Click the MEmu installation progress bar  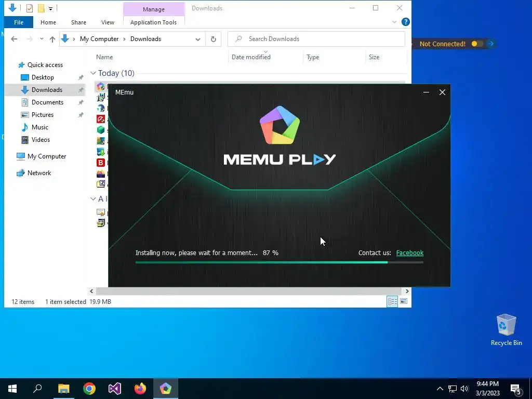279,262
